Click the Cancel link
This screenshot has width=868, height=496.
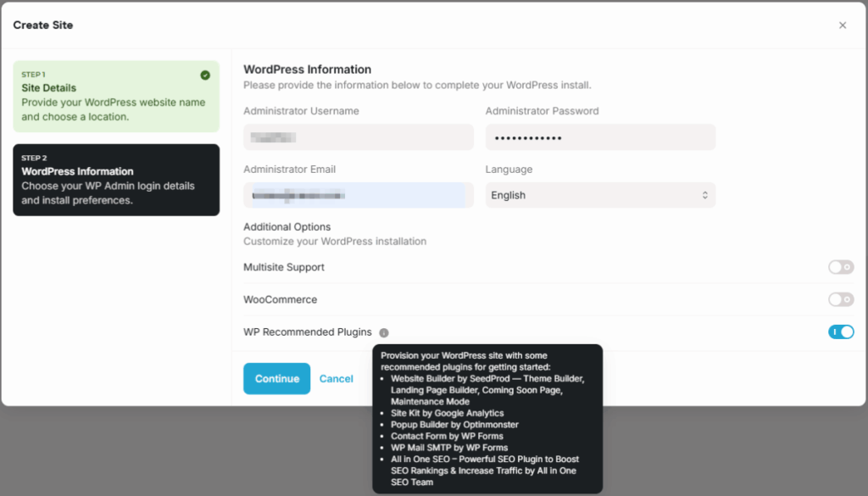pyautogui.click(x=336, y=379)
